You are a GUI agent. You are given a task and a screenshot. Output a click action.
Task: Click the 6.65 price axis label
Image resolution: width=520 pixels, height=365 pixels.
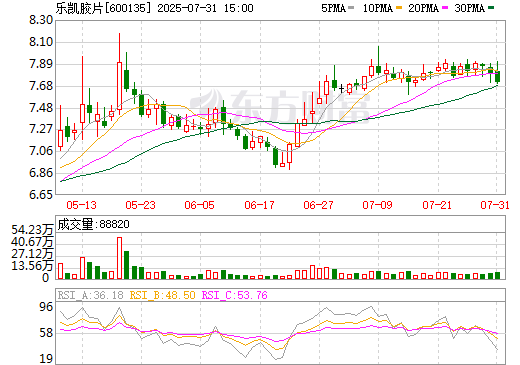(x=41, y=194)
